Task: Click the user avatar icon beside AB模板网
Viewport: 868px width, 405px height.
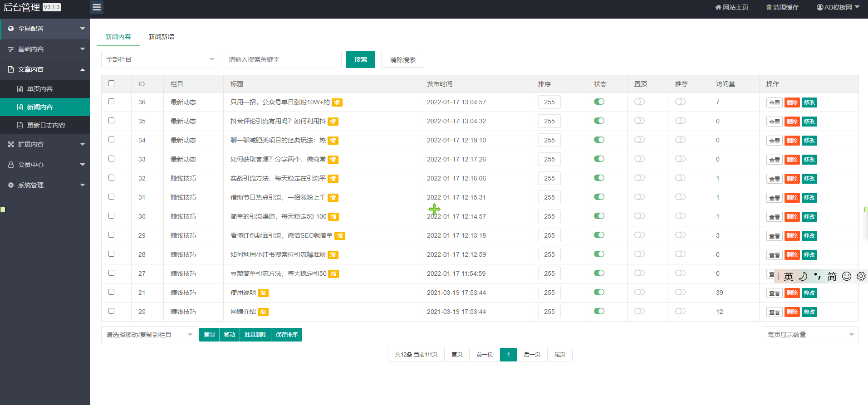Action: [x=820, y=7]
